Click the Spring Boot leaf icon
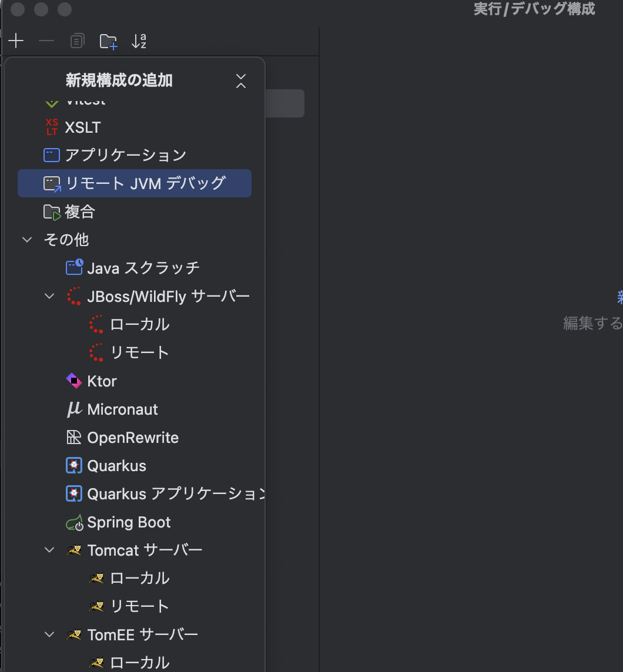The height and width of the screenshot is (672, 623). pos(74,522)
